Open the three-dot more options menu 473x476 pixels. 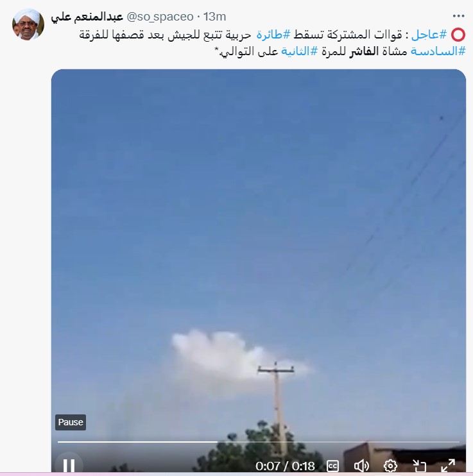pyautogui.click(x=458, y=16)
